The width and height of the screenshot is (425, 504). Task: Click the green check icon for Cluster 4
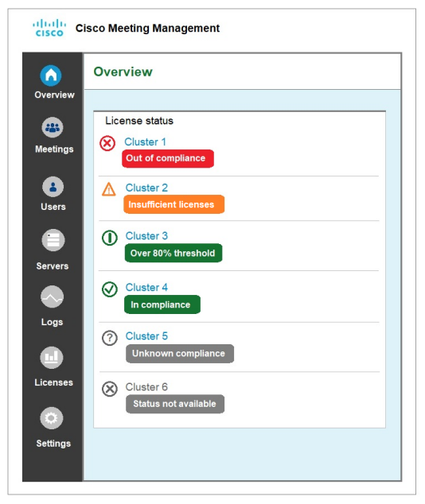tap(109, 289)
